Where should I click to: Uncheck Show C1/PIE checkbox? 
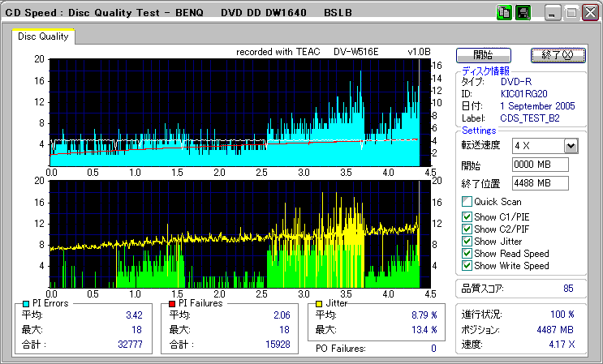pos(467,216)
